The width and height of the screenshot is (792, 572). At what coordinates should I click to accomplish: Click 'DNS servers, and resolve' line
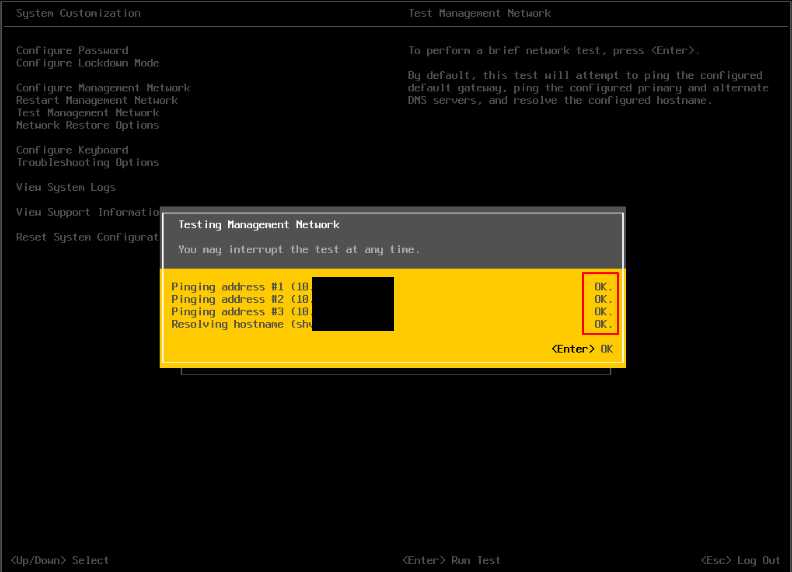(x=560, y=101)
